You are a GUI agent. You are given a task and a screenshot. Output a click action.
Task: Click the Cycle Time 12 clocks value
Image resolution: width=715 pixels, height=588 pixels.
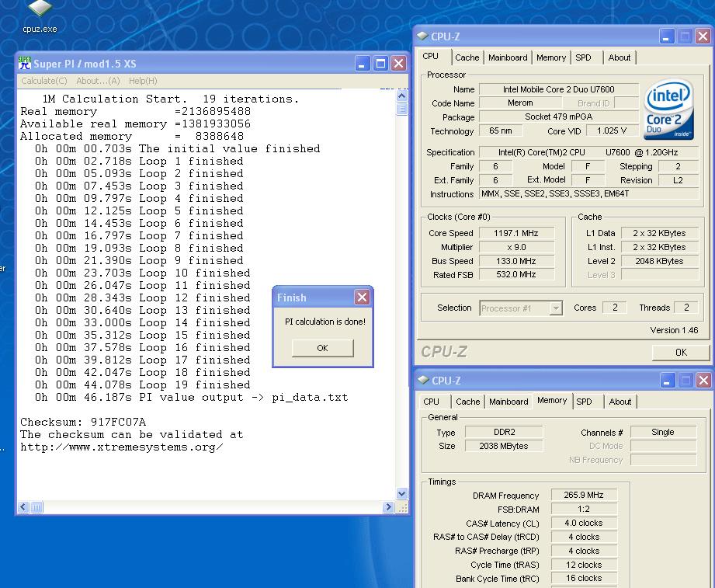tap(584, 565)
